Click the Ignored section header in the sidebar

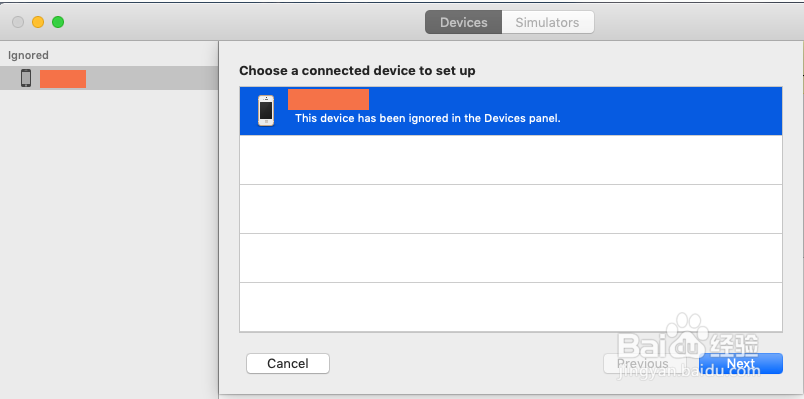[29, 55]
